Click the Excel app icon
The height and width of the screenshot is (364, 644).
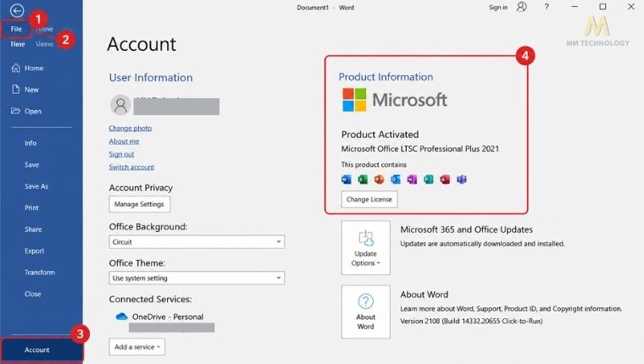coord(363,179)
